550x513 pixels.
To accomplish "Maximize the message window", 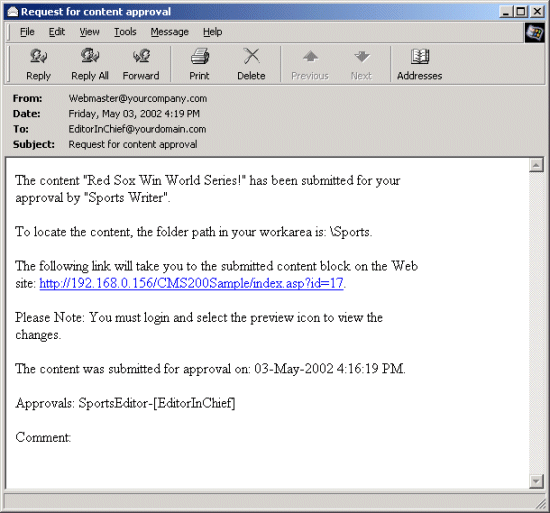I will coord(521,12).
